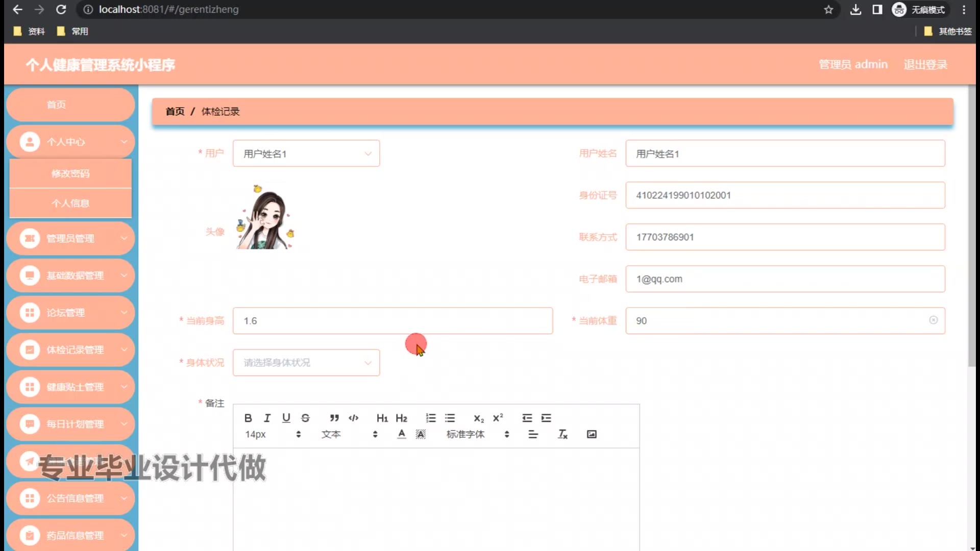Apply italic formatting in remarks editor
980x551 pixels.
[x=267, y=418]
